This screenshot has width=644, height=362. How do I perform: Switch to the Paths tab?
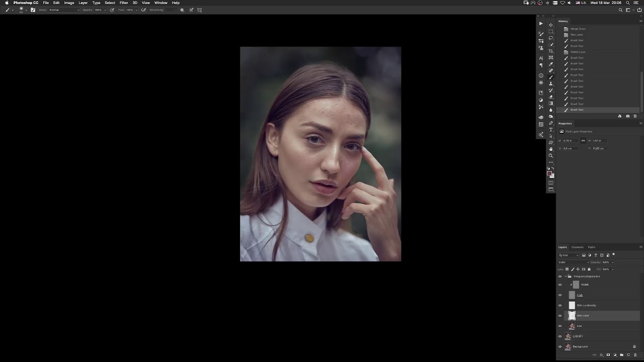592,247
